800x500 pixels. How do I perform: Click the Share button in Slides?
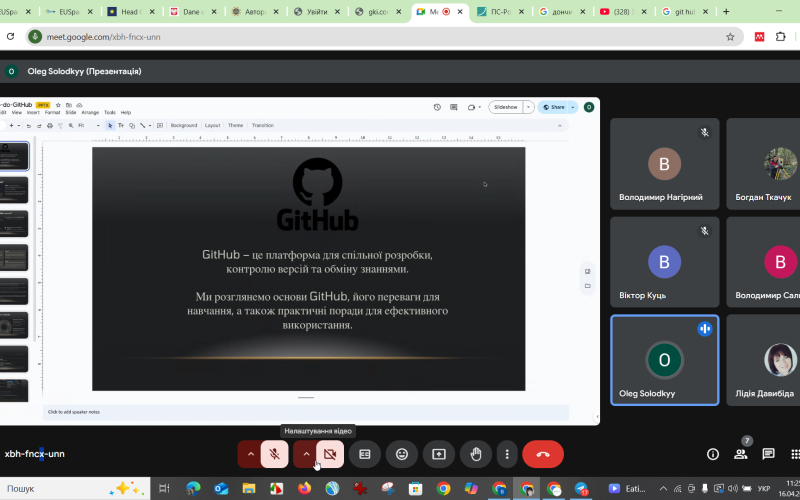coord(554,107)
